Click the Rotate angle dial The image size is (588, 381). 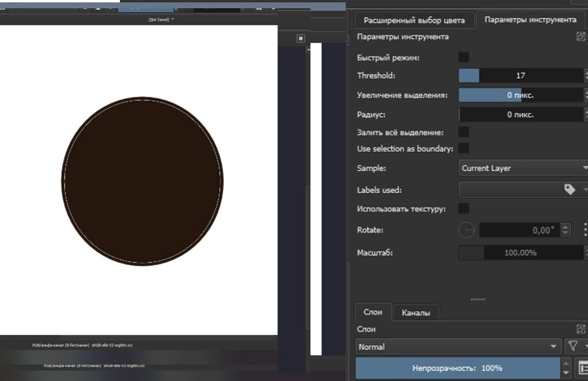(466, 230)
